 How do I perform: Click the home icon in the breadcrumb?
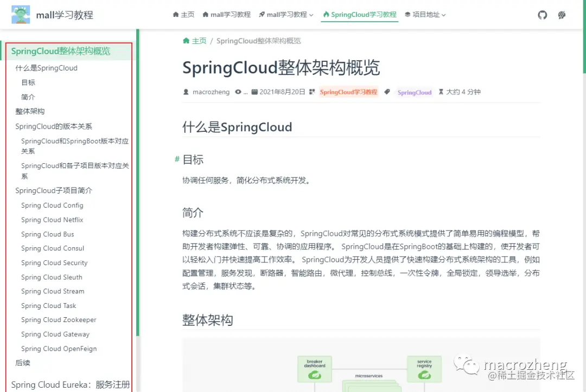[x=186, y=41]
